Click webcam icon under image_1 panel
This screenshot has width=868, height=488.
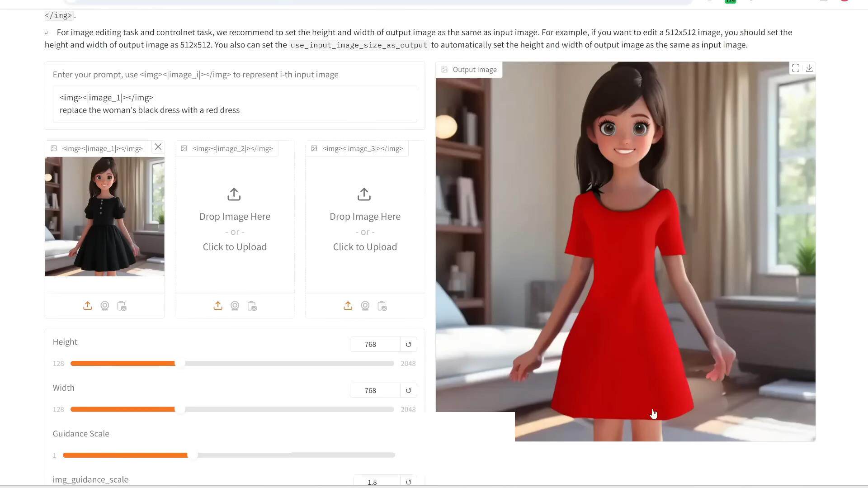(105, 306)
